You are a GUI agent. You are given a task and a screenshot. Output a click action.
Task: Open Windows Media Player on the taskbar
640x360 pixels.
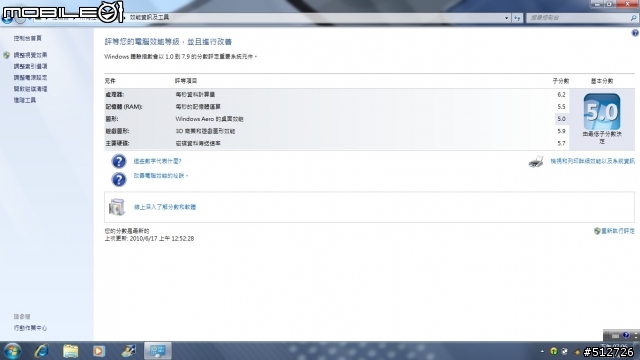99,351
